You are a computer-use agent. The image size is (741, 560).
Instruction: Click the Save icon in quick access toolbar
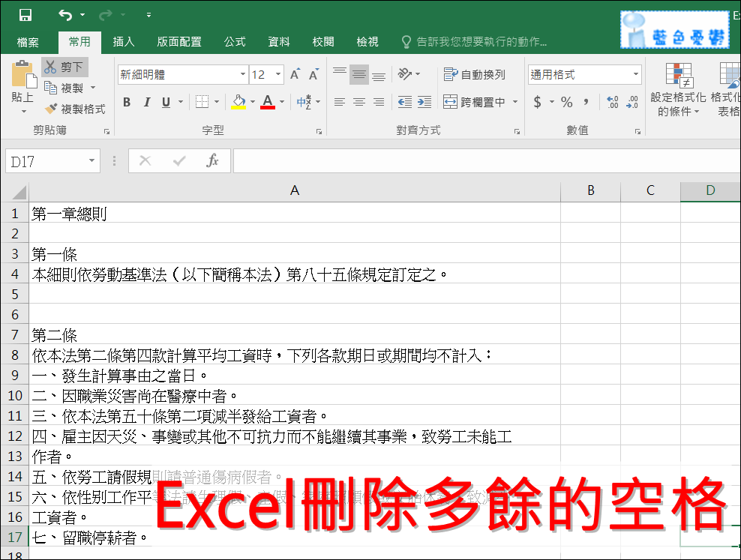(x=25, y=15)
